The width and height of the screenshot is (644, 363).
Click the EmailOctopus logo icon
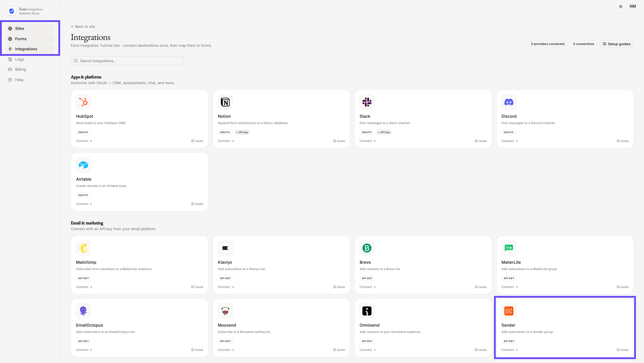click(83, 311)
